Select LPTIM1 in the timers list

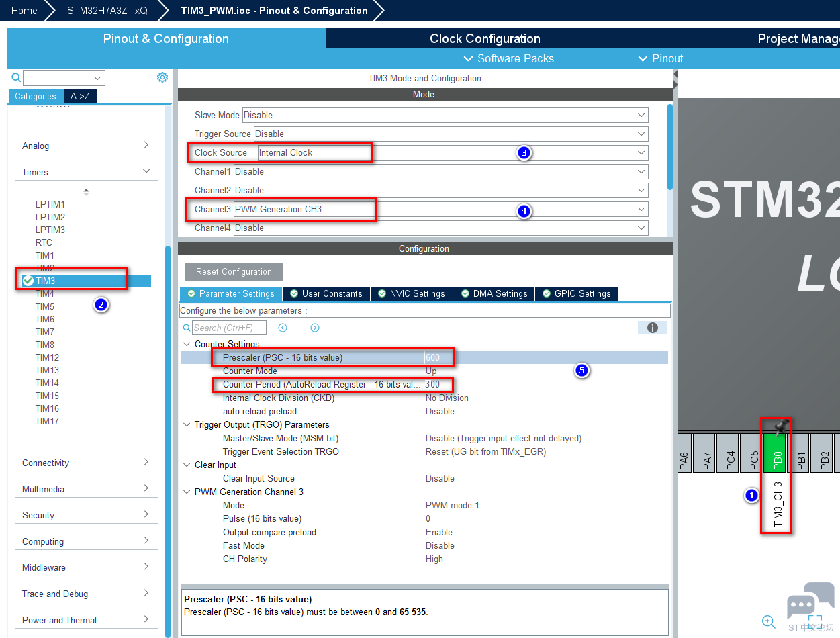point(50,204)
